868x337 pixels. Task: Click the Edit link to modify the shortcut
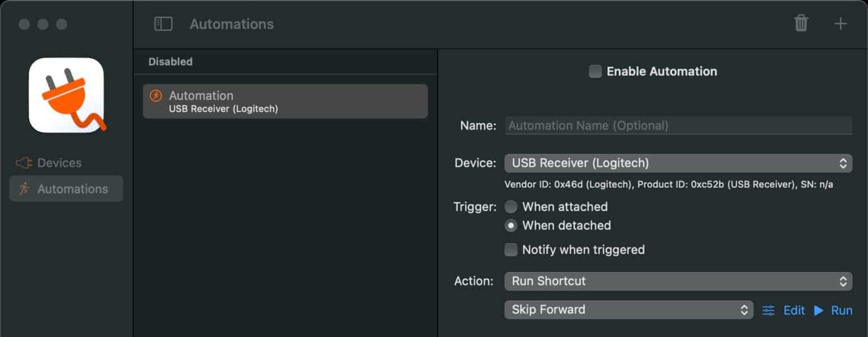pyautogui.click(x=794, y=310)
